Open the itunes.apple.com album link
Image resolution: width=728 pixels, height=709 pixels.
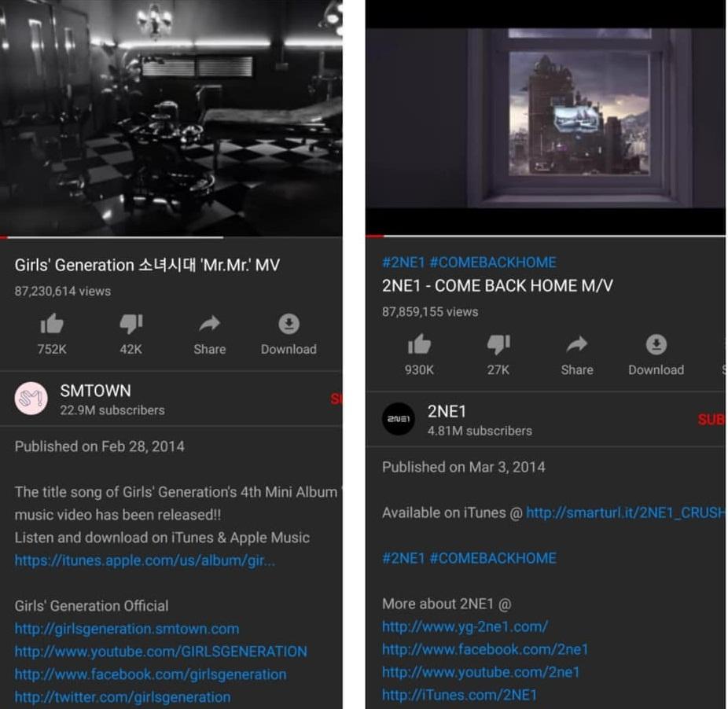point(145,560)
